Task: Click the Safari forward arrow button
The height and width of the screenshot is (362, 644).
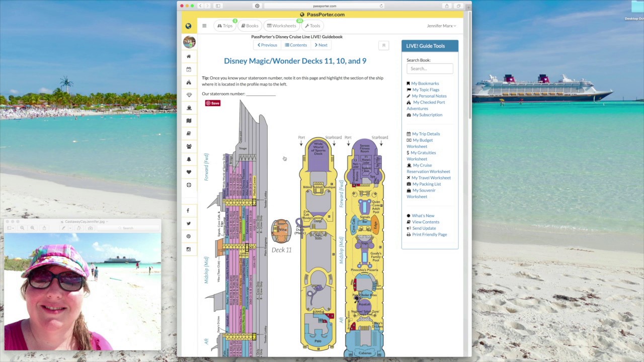Action: tap(208, 6)
